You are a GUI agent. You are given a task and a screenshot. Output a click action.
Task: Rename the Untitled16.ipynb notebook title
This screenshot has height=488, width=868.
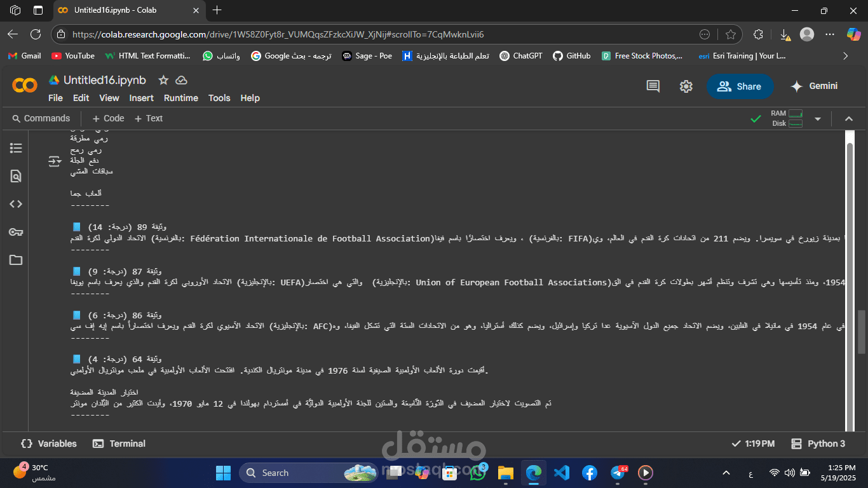105,80
